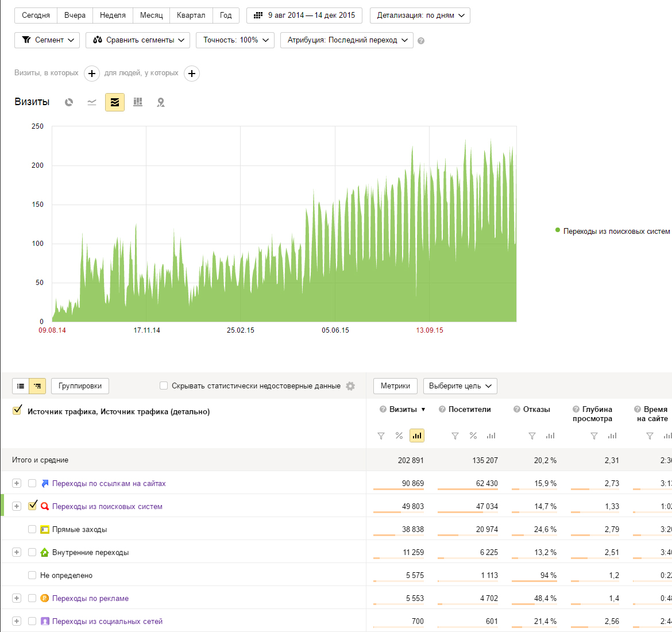Switch table to flat list view

pyautogui.click(x=21, y=386)
